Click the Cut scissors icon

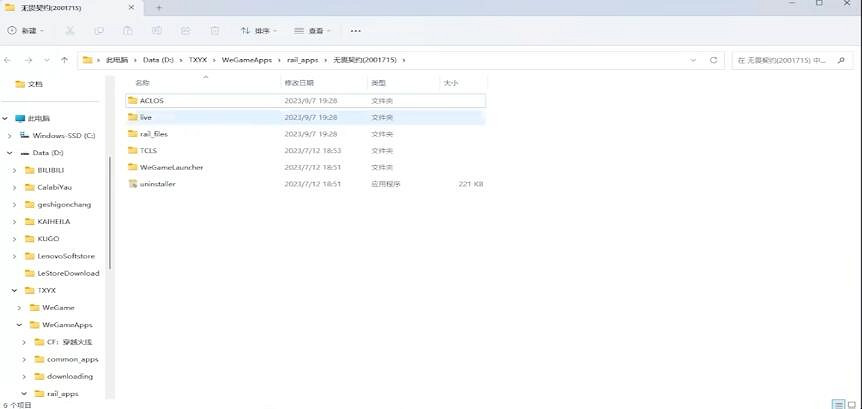[70, 31]
